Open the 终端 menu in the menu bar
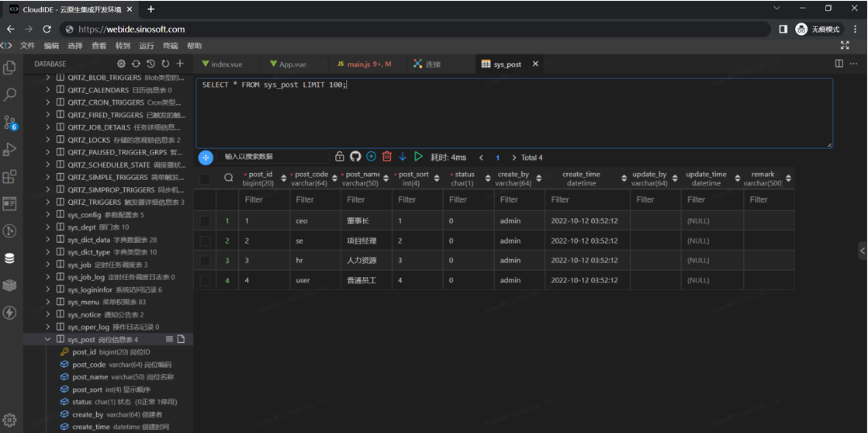Screen dimensions: 868x433 [x=170, y=46]
